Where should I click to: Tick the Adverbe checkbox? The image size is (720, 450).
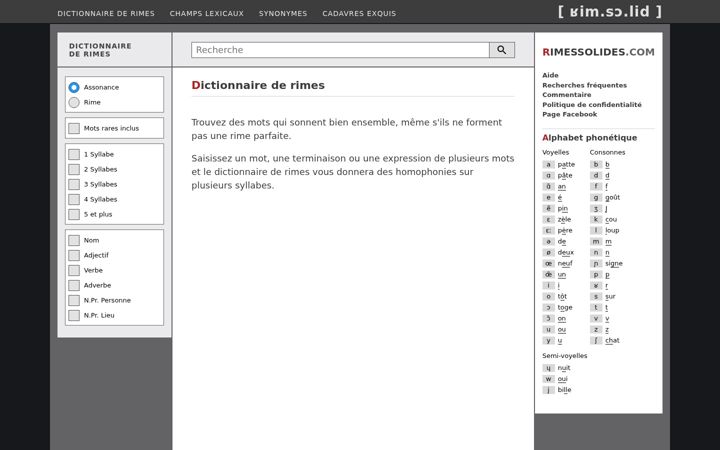[x=74, y=285]
